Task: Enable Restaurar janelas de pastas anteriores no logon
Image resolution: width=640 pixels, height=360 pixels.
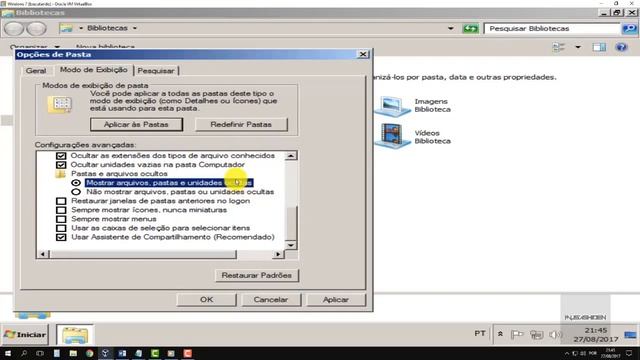Action: click(61, 201)
